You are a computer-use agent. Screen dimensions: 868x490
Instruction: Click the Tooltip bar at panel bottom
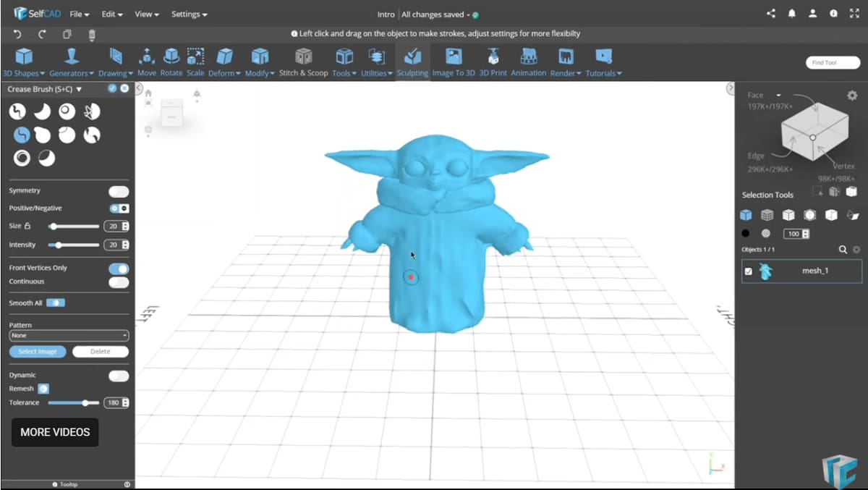tap(67, 484)
